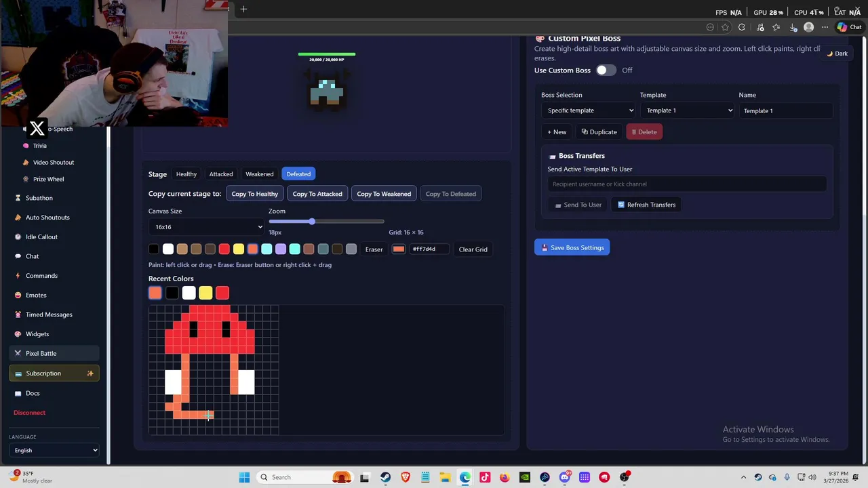Click the recipient username input field

(x=687, y=184)
